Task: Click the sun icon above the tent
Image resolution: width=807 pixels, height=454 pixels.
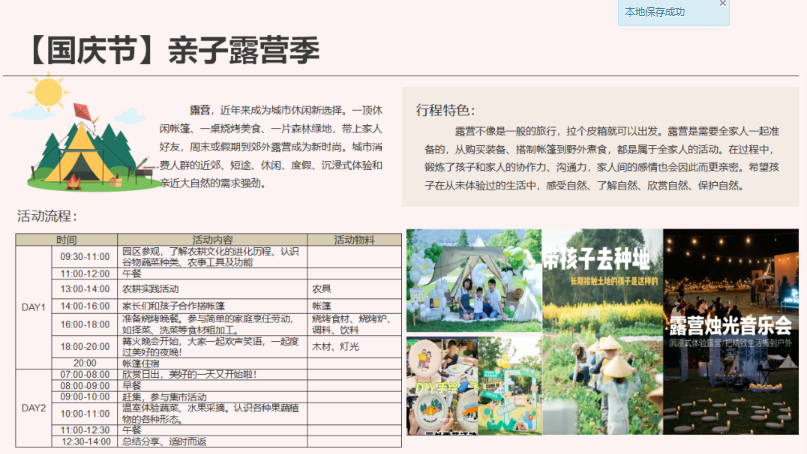Action: click(x=46, y=93)
